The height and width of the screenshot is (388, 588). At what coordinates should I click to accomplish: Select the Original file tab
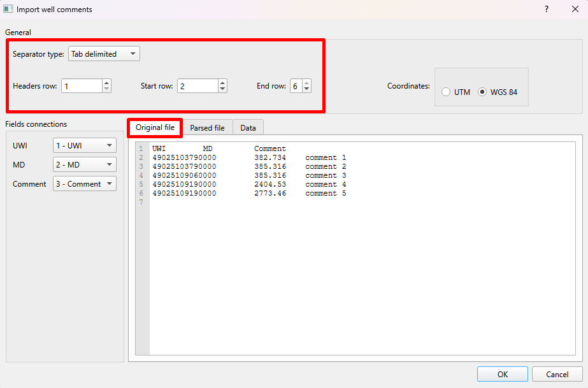click(x=154, y=127)
